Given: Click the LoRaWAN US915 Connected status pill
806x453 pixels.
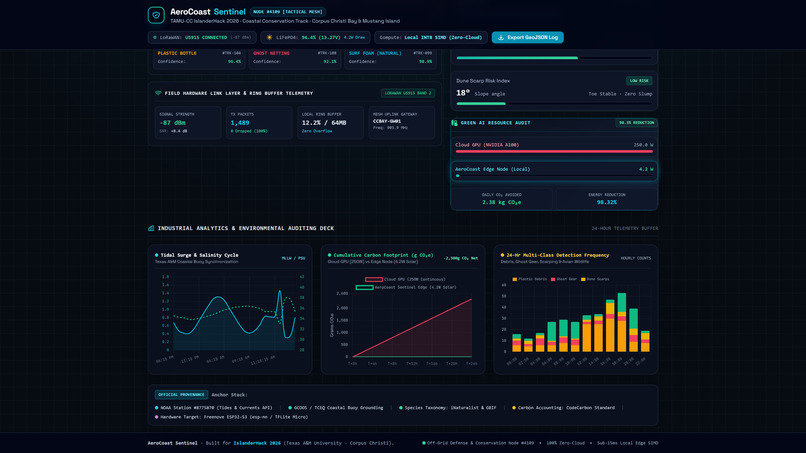Looking at the screenshot, I should tap(202, 38).
